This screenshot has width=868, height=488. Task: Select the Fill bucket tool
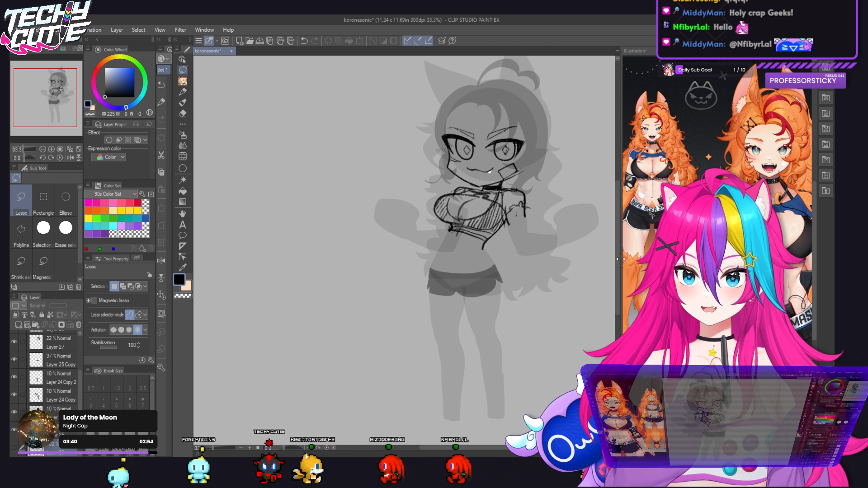click(x=183, y=191)
